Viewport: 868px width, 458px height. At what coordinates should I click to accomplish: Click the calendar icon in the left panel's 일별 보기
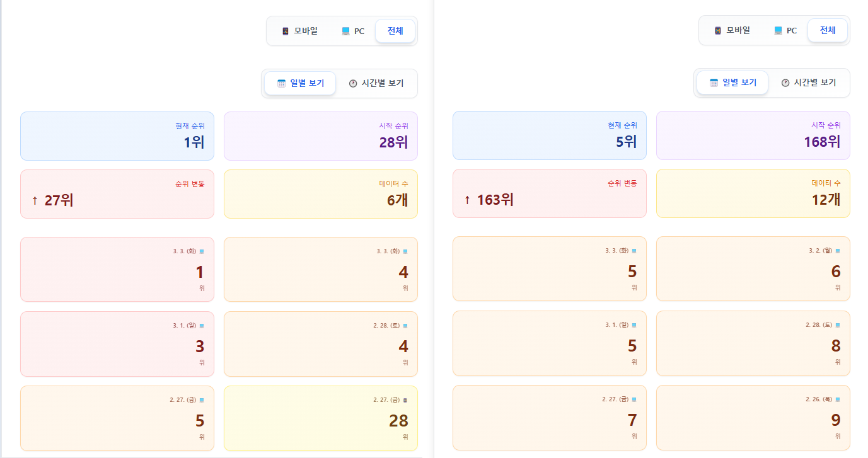(282, 83)
